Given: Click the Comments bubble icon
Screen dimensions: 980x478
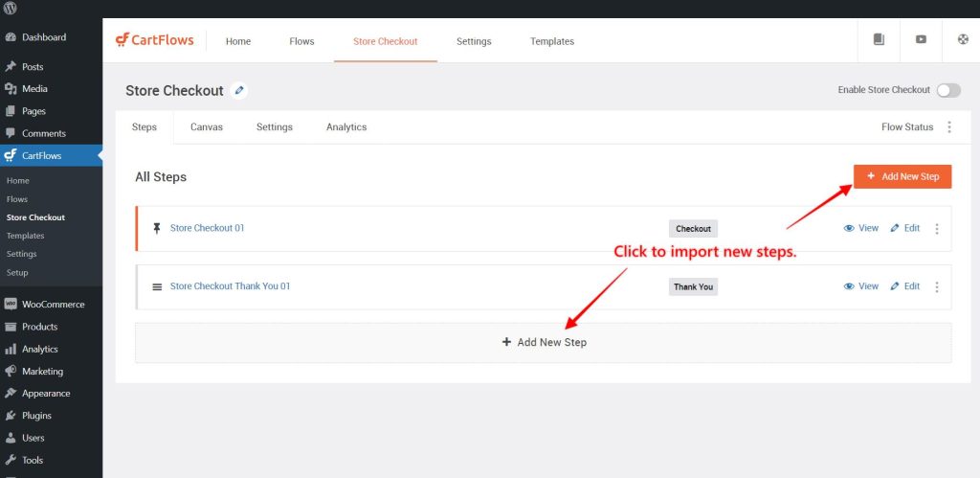Looking at the screenshot, I should pyautogui.click(x=10, y=133).
